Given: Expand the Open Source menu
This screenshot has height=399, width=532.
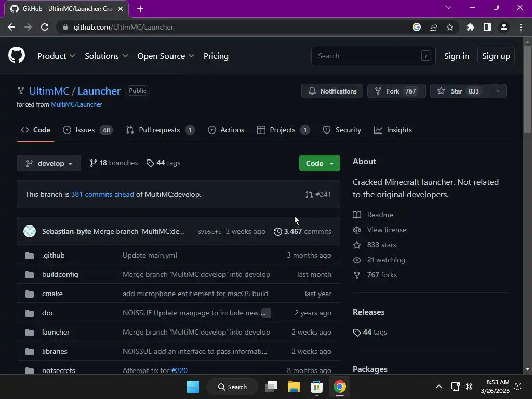Looking at the screenshot, I should 166,56.
